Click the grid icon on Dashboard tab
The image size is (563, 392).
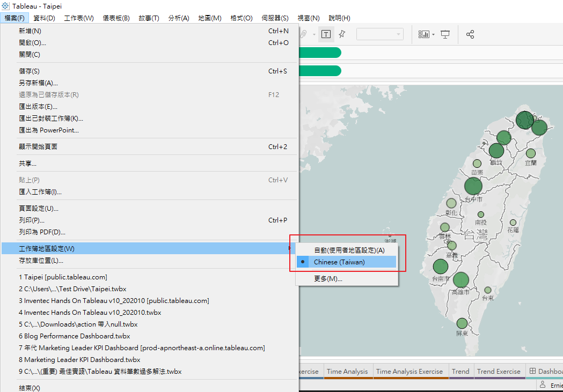(532, 371)
